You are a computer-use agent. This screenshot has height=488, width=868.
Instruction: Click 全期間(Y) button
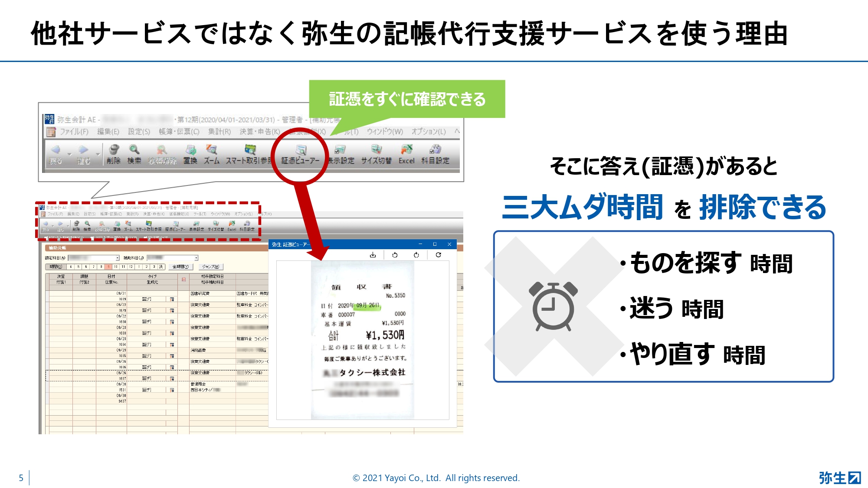pos(180,267)
